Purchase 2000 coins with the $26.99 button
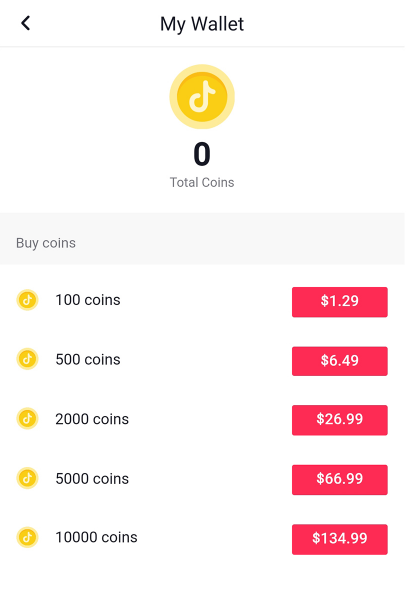406x594 pixels. (x=339, y=420)
